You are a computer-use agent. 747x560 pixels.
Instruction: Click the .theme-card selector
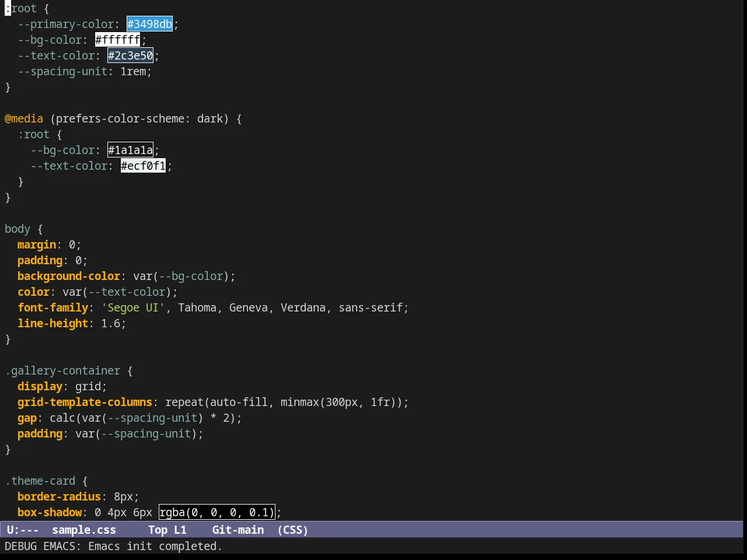(40, 481)
